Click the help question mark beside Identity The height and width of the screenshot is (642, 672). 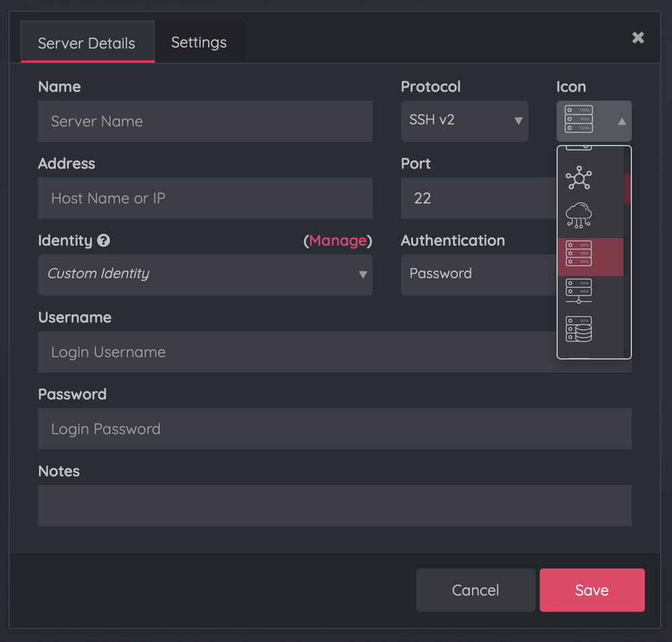[103, 240]
